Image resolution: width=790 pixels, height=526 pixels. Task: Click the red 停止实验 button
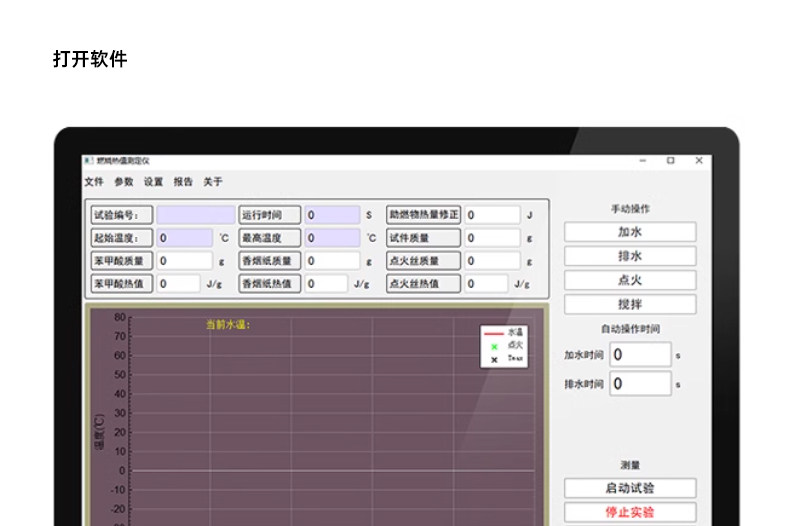(630, 512)
